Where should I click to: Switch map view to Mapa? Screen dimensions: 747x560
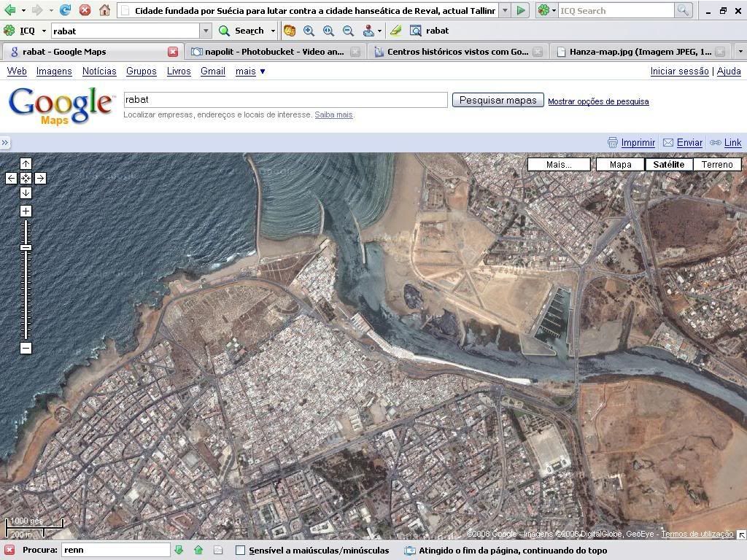(620, 164)
